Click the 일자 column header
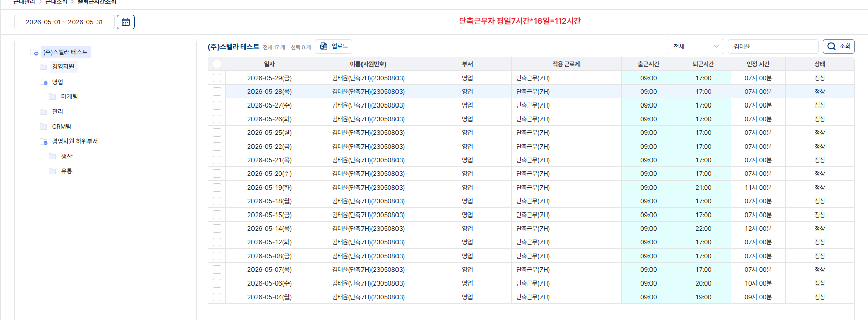Screen dimensions: 868x320 [269, 64]
